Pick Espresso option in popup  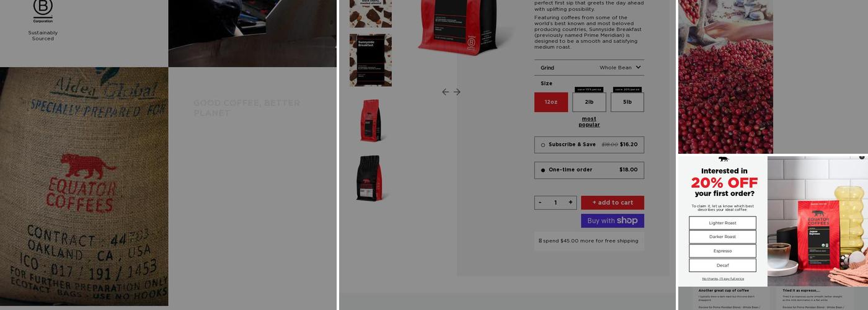click(x=722, y=251)
